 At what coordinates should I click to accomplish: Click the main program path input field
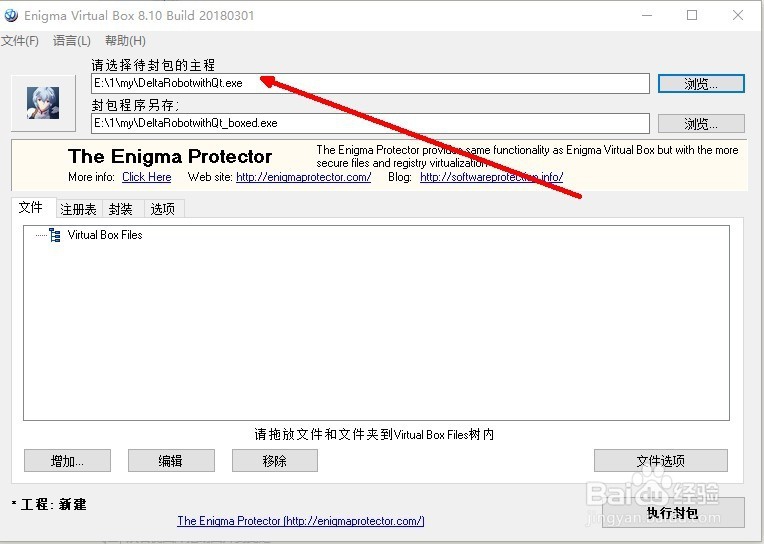pos(370,83)
